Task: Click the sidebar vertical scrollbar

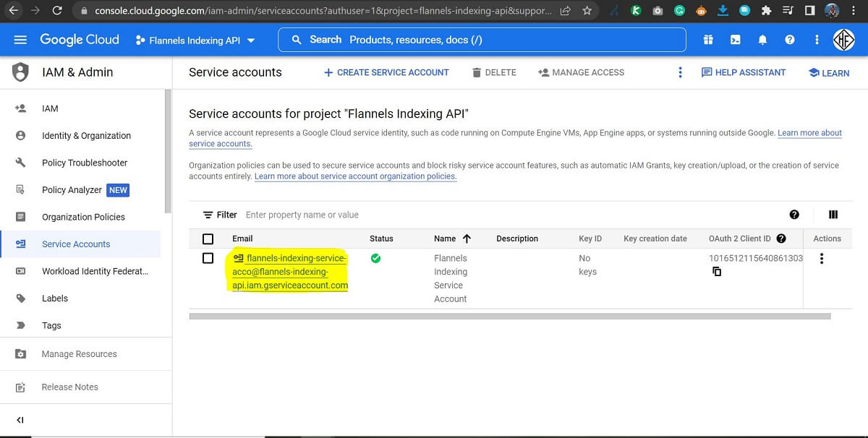Action: (x=169, y=152)
